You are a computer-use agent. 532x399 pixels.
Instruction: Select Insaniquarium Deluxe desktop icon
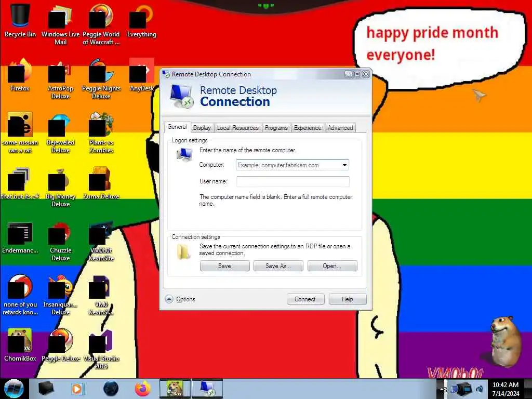[60, 295]
